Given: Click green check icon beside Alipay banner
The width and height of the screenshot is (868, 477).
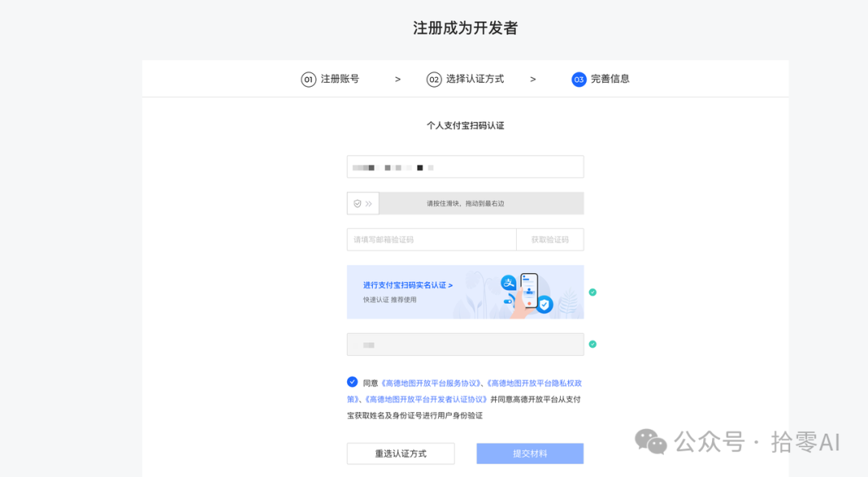Looking at the screenshot, I should [x=592, y=292].
